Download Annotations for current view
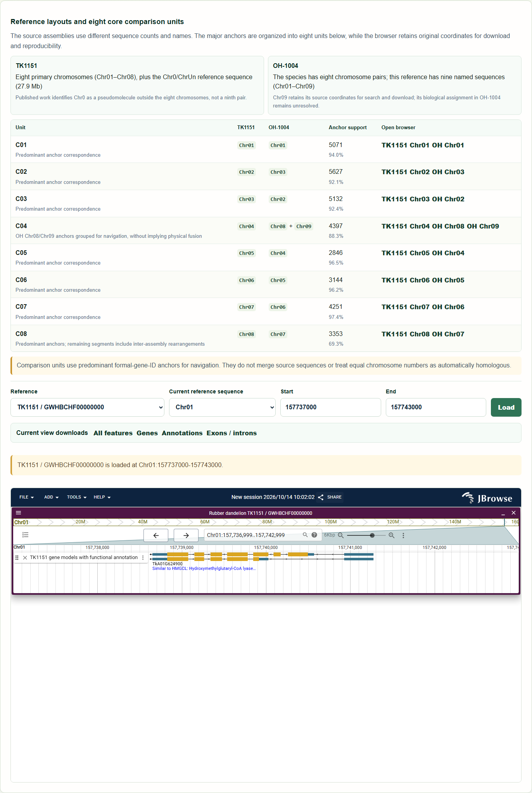This screenshot has height=793, width=532. (182, 433)
